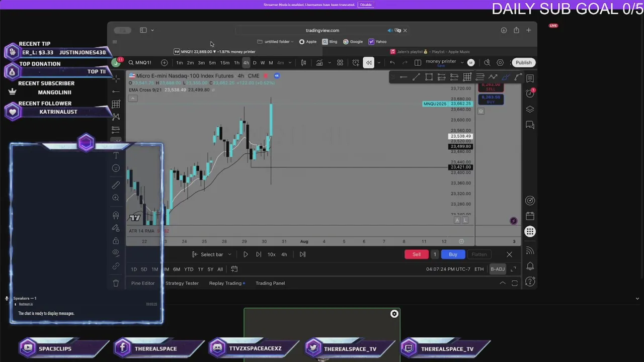Screen dimensions: 644x362
Task: Select horizontal line drawing tool in favorites
Action: click(x=404, y=77)
